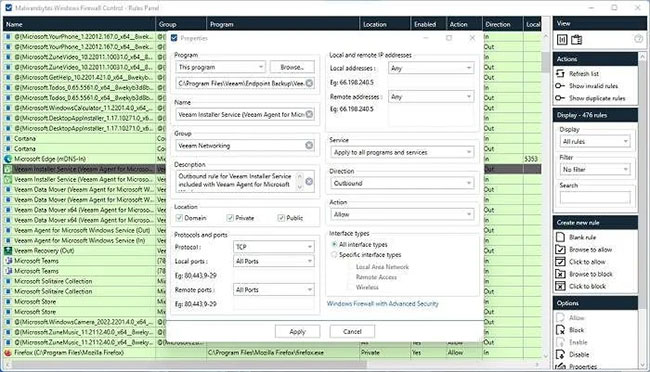Click the Disable option icon
This screenshot has height=372, width=650.
560,354
